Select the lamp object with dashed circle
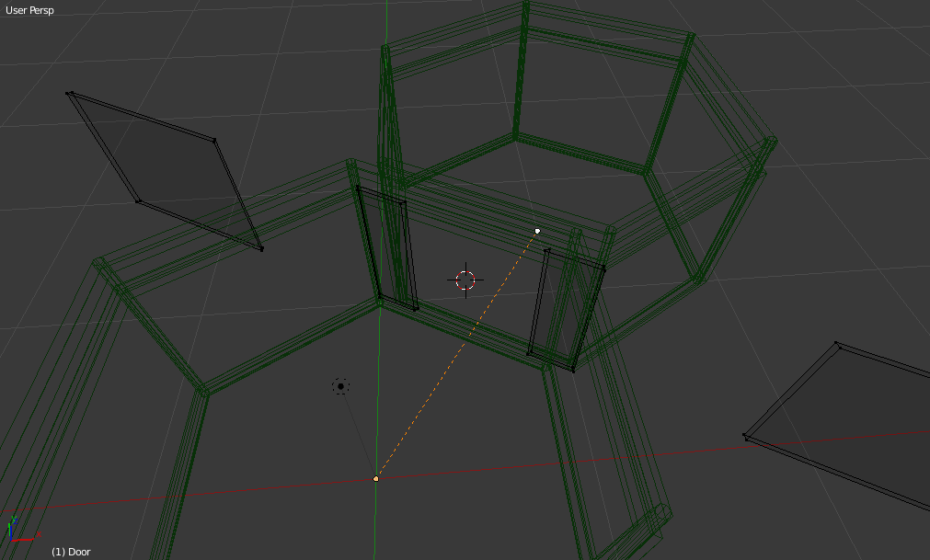The image size is (930, 560). coord(340,386)
